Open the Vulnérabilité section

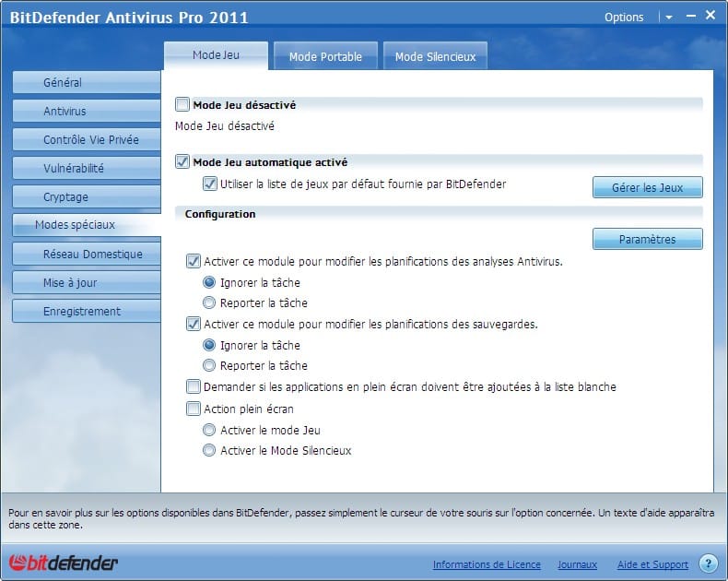tap(87, 168)
